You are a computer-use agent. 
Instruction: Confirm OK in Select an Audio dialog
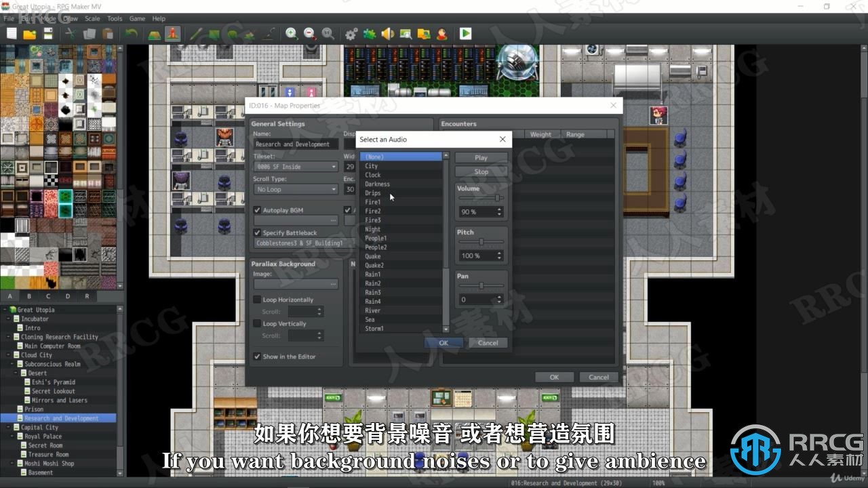(x=443, y=343)
